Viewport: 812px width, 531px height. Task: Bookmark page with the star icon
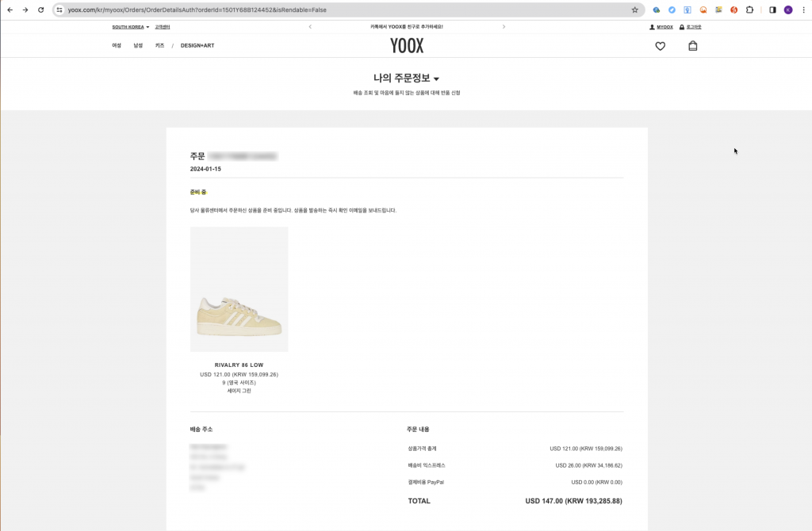click(x=634, y=10)
